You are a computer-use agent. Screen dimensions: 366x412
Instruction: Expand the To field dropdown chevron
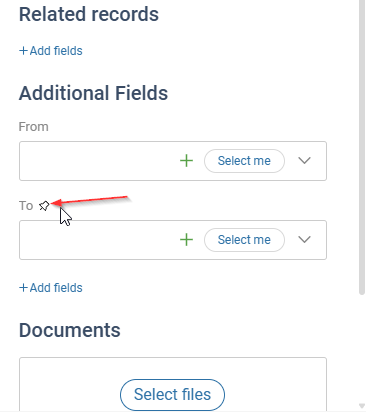304,240
